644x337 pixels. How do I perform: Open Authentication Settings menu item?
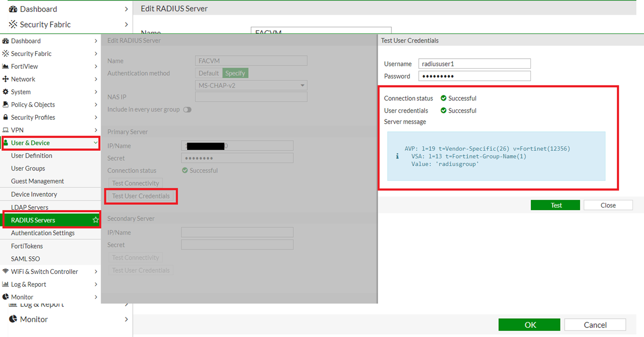click(43, 233)
